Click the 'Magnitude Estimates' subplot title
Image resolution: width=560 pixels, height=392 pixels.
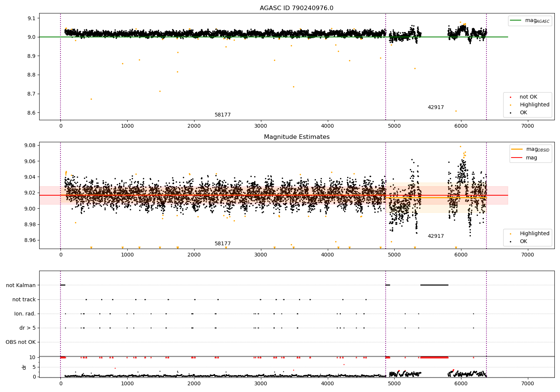pyautogui.click(x=296, y=137)
